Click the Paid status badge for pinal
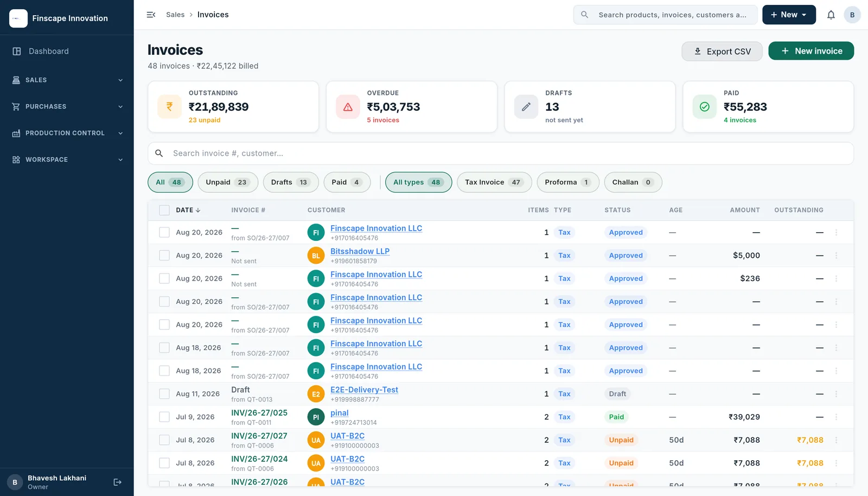The height and width of the screenshot is (496, 868). point(616,417)
